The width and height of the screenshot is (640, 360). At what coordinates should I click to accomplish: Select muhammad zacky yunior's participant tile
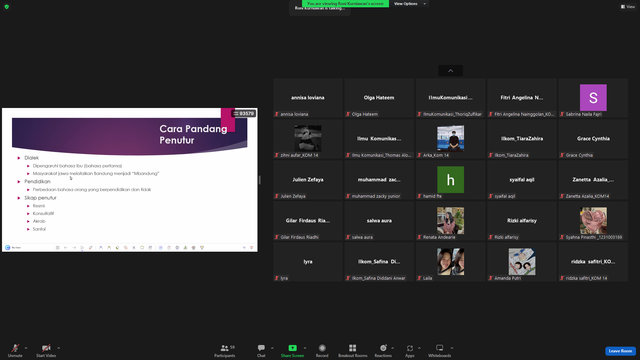tap(379, 180)
